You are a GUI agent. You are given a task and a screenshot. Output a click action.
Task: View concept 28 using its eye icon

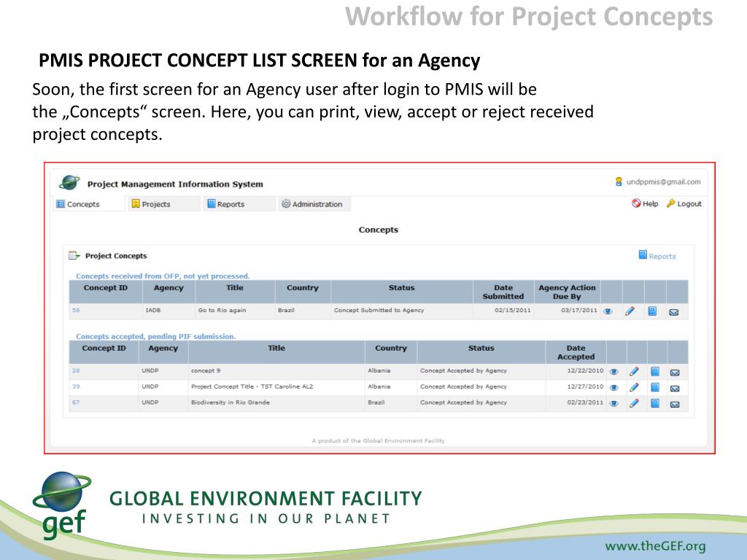[x=614, y=371]
